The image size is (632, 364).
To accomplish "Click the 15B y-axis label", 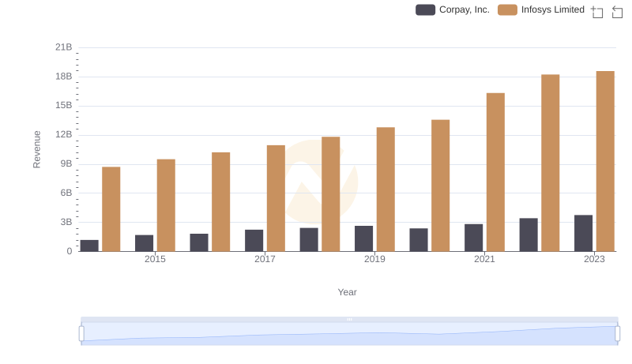I will 64,106.
